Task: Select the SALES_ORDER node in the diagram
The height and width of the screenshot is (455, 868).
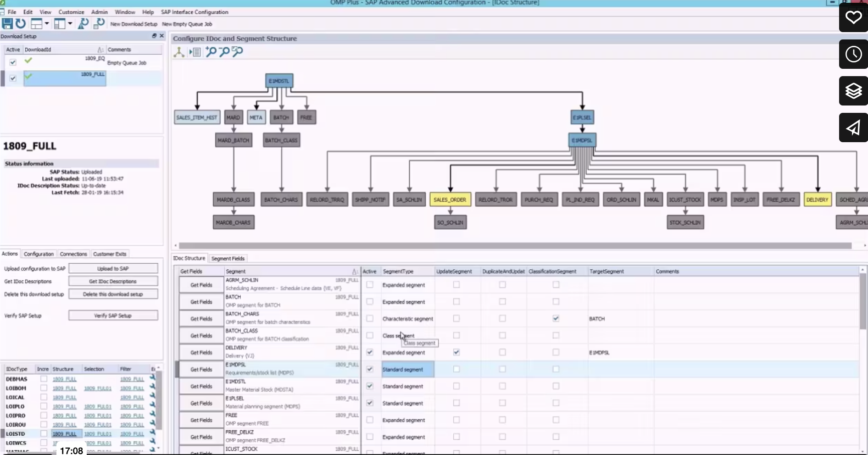Action: tap(450, 200)
